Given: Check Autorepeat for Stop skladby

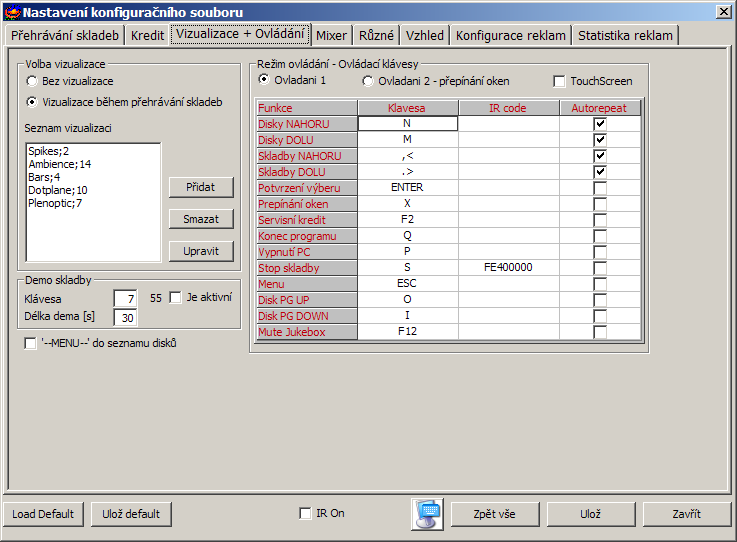Looking at the screenshot, I should point(600,268).
